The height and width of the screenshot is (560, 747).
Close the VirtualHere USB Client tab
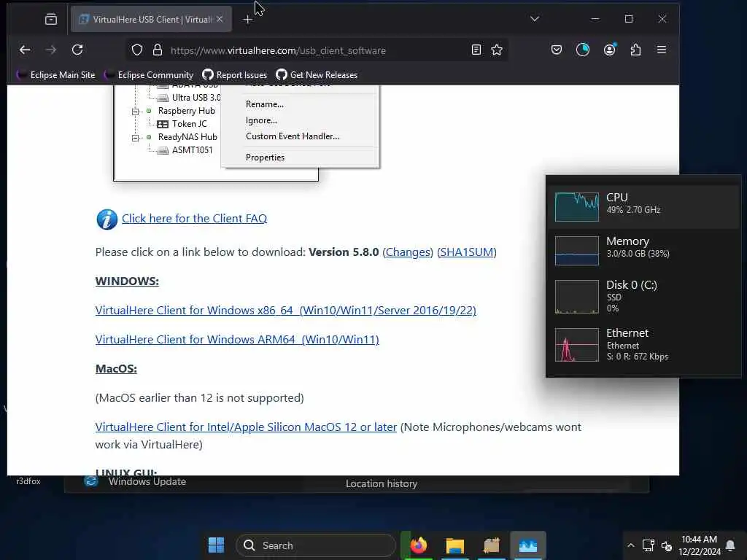pos(219,19)
